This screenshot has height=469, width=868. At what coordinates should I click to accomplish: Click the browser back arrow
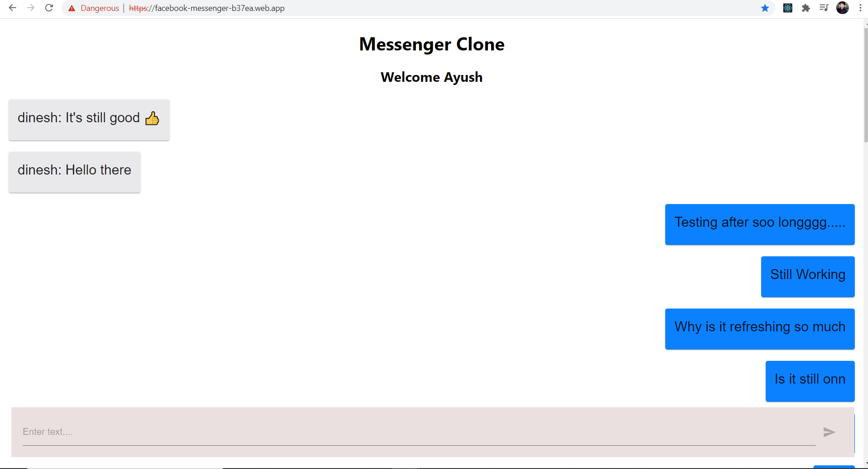tap(12, 8)
